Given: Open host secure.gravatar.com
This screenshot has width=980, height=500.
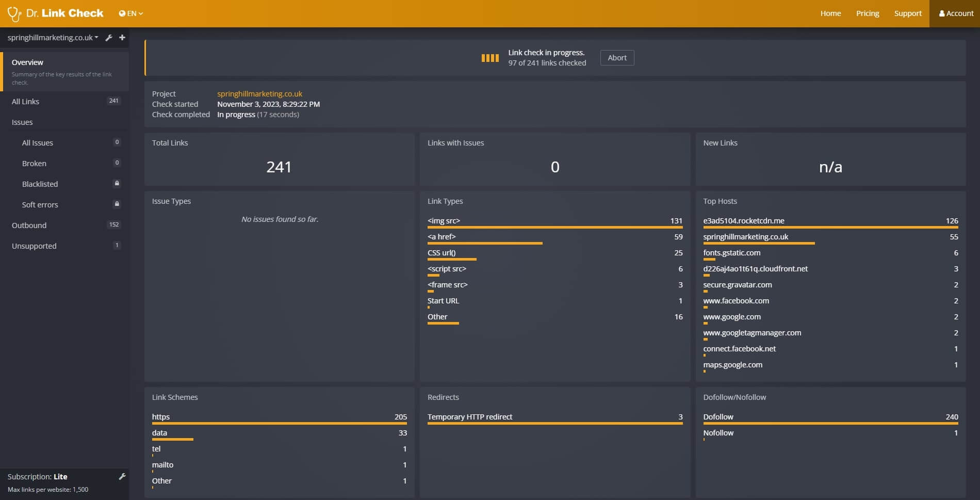Looking at the screenshot, I should point(738,285).
